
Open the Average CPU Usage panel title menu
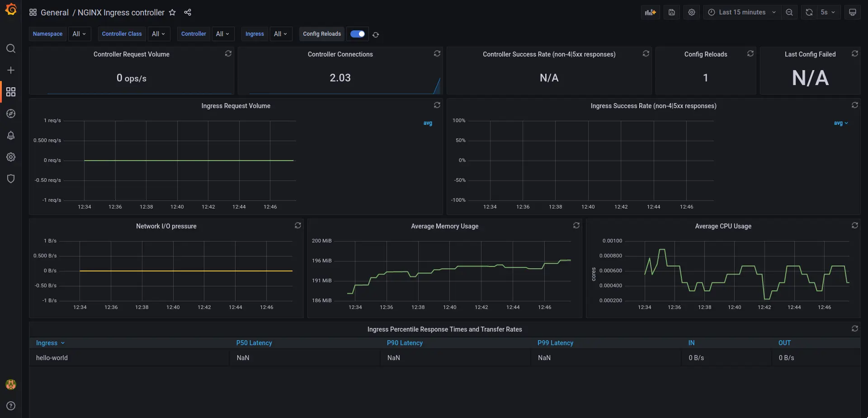click(x=723, y=226)
